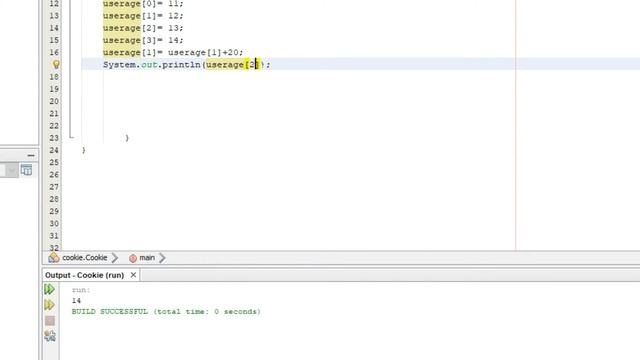Re-run the project with the green run icon
640x360 pixels.
pyautogui.click(x=49, y=289)
